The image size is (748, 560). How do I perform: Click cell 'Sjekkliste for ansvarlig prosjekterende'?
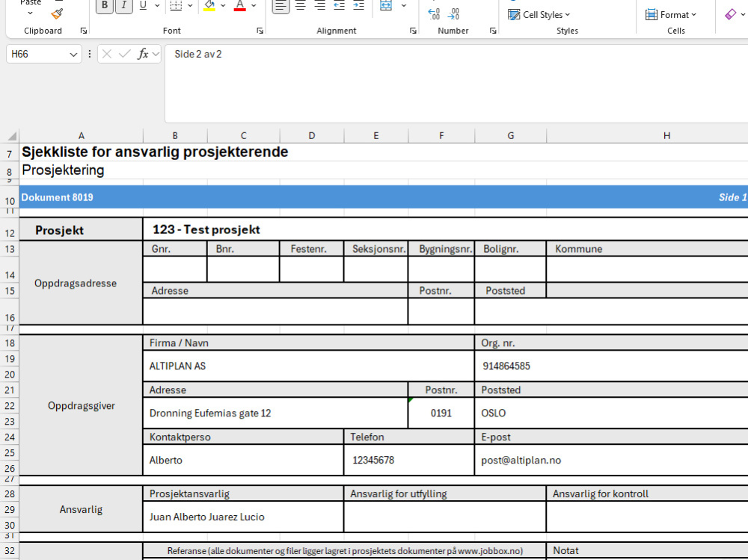tap(155, 152)
